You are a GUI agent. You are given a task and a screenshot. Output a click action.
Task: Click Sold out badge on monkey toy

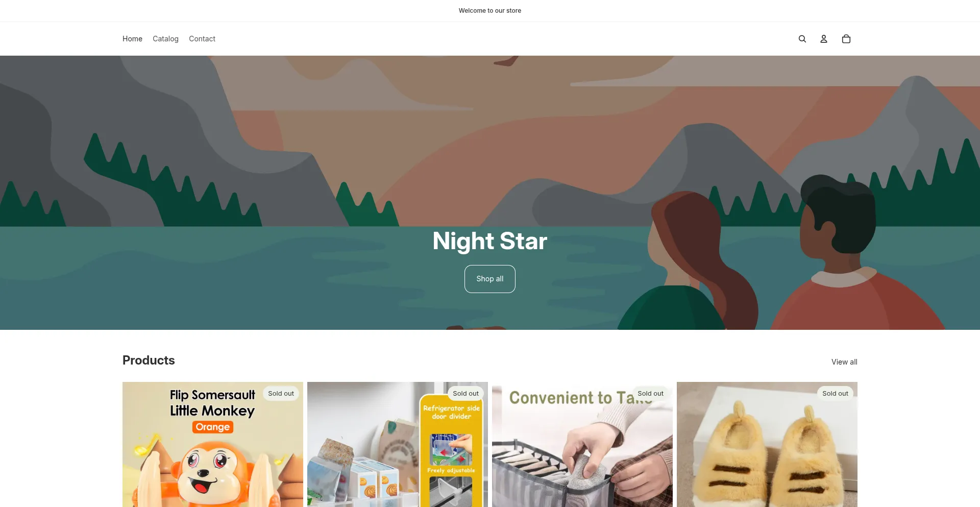coord(281,394)
